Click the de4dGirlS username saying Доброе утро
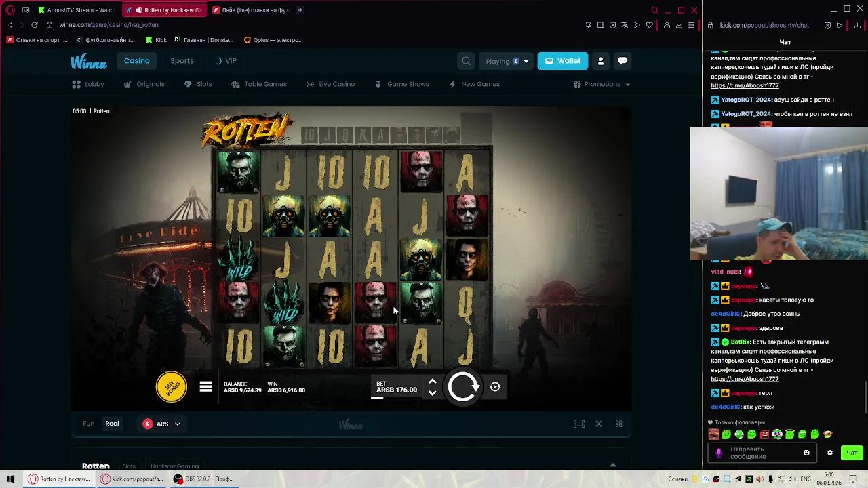The image size is (868, 488). click(726, 314)
